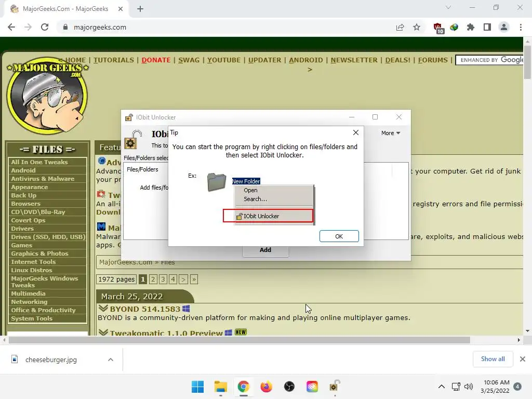Click the next page > pagination button
Image resolution: width=532 pixels, height=399 pixels.
coord(183,279)
